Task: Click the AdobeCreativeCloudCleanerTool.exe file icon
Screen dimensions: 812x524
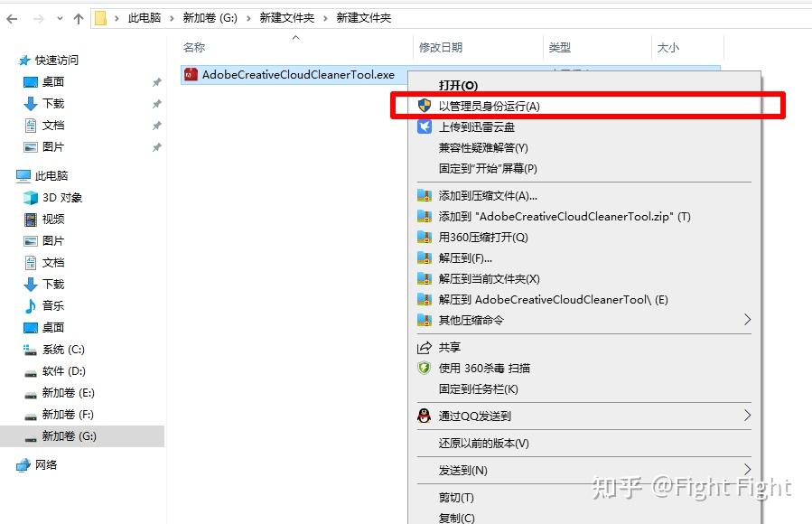Action: coord(191,75)
